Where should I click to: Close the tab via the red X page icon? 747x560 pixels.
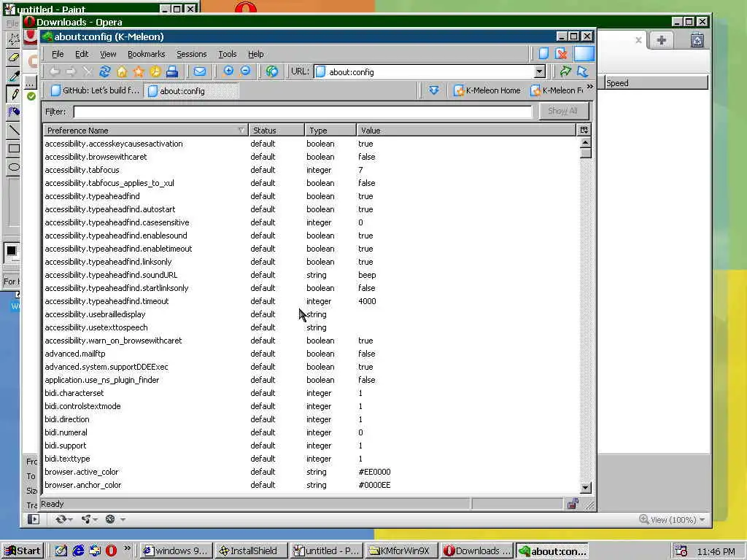561,53
